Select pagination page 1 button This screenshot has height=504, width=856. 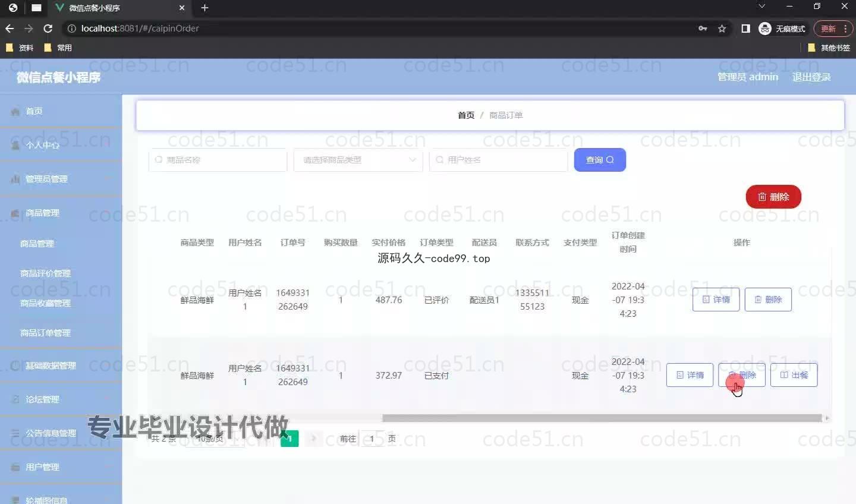[289, 439]
